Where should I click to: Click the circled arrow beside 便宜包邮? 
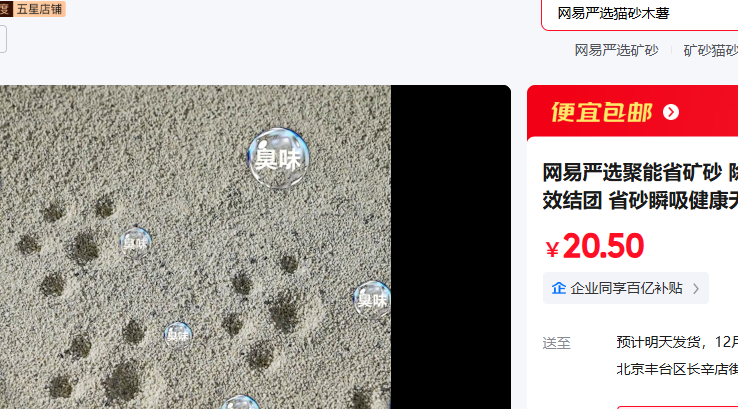pos(671,112)
